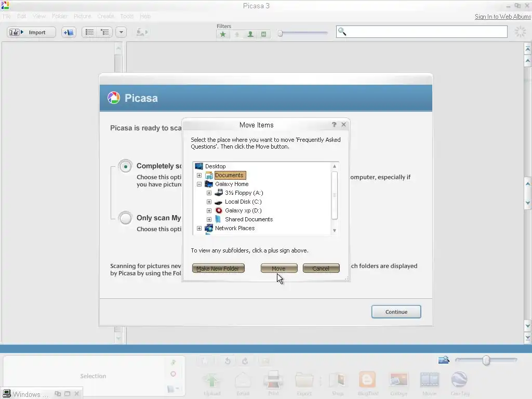
Task: Open the Picture menu
Action: click(83, 16)
